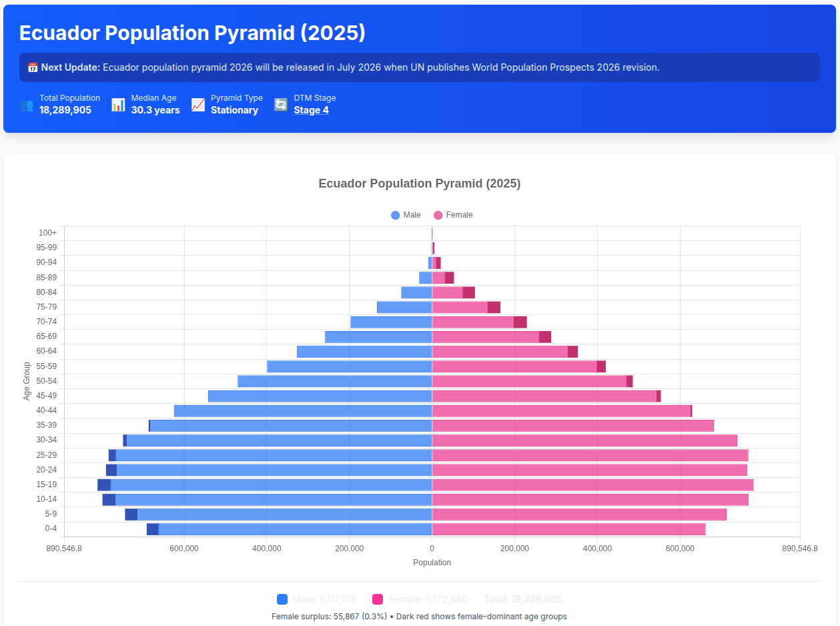Click the female bar for ages 15-19
The image size is (840, 626).
(x=592, y=485)
